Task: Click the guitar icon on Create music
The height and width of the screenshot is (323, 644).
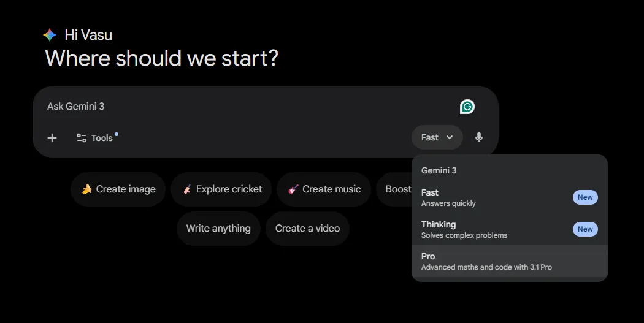Action: (293, 189)
